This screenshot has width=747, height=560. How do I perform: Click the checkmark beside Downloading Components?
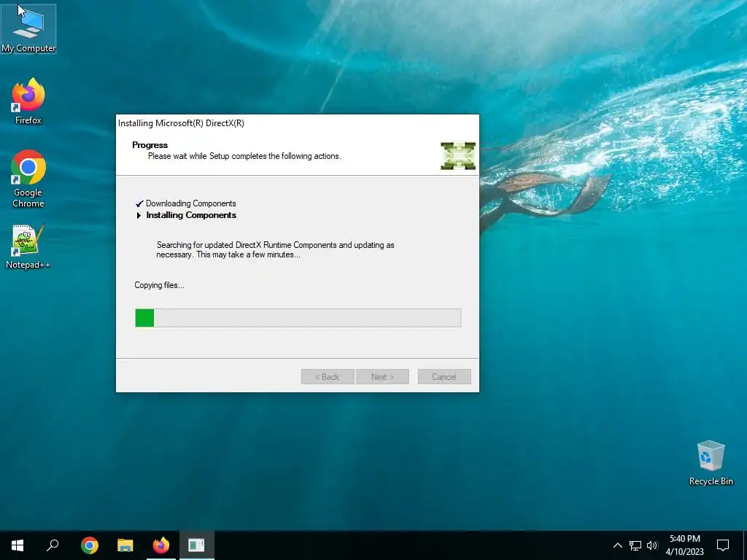point(139,204)
